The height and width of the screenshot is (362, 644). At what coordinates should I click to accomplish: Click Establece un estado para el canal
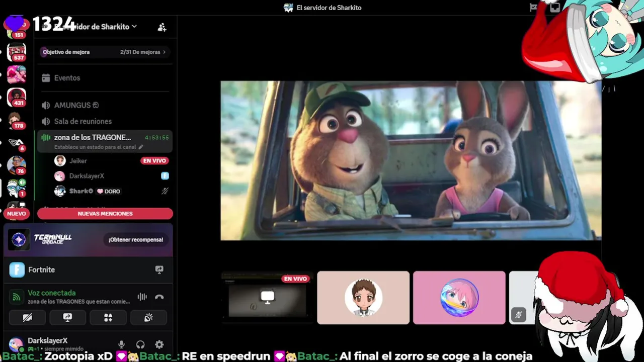(x=95, y=147)
